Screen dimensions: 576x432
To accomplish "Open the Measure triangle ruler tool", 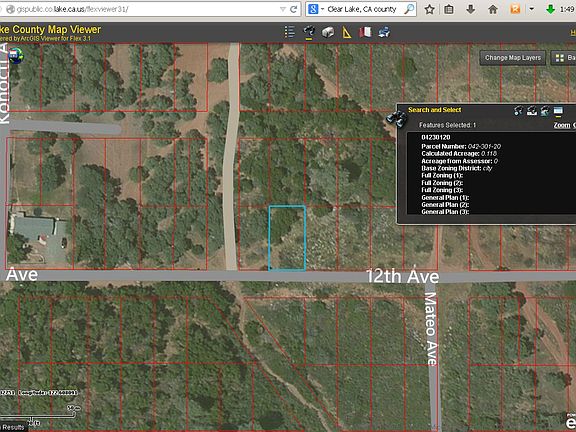I will click(x=347, y=32).
